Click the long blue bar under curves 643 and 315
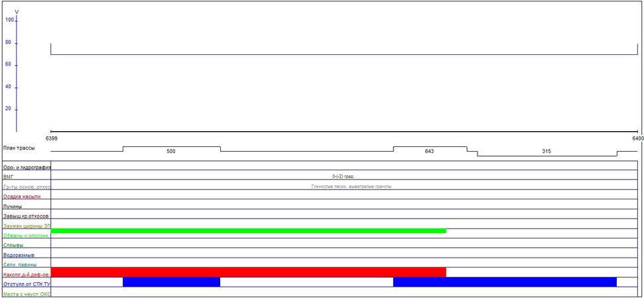The height and width of the screenshot is (298, 644). 505,282
